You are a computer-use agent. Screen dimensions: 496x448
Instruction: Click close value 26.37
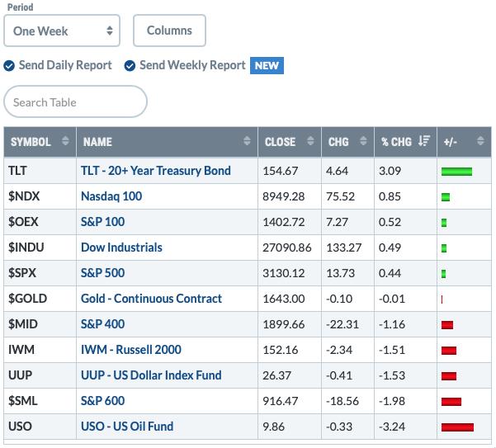pos(276,376)
